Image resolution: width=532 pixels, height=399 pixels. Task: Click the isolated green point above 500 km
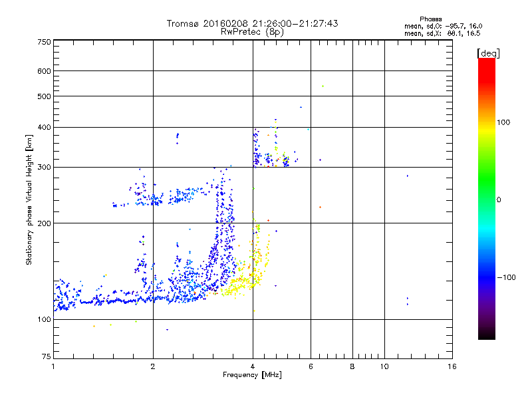[323, 86]
